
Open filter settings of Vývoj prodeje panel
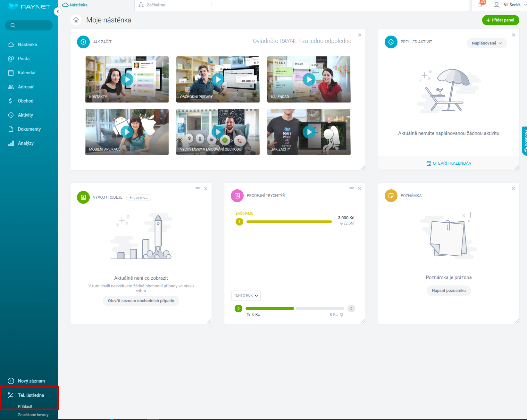pyautogui.click(x=198, y=189)
